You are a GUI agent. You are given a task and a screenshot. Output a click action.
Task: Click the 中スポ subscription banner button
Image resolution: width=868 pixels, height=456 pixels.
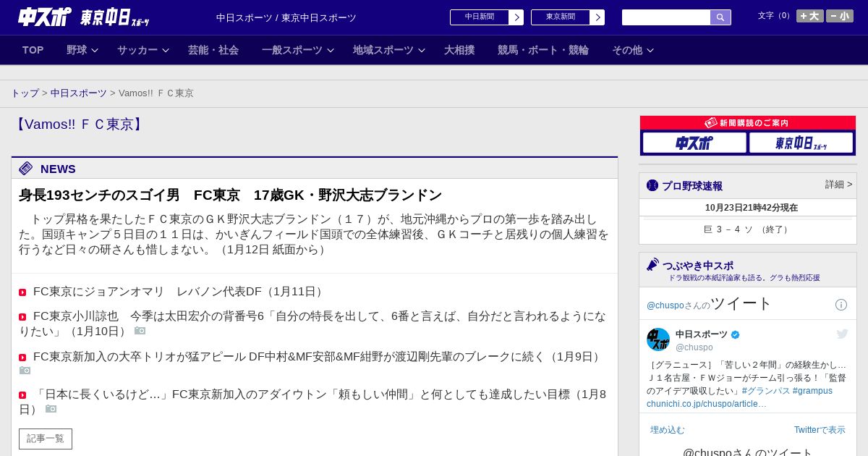694,143
